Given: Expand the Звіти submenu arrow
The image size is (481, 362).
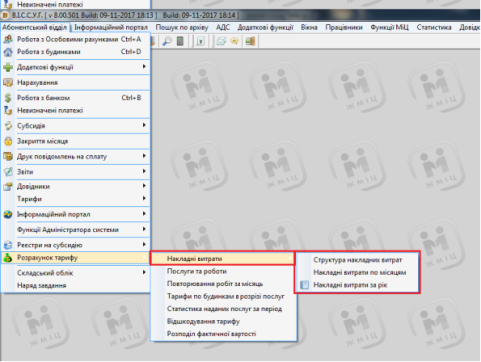Looking at the screenshot, I should 144,171.
